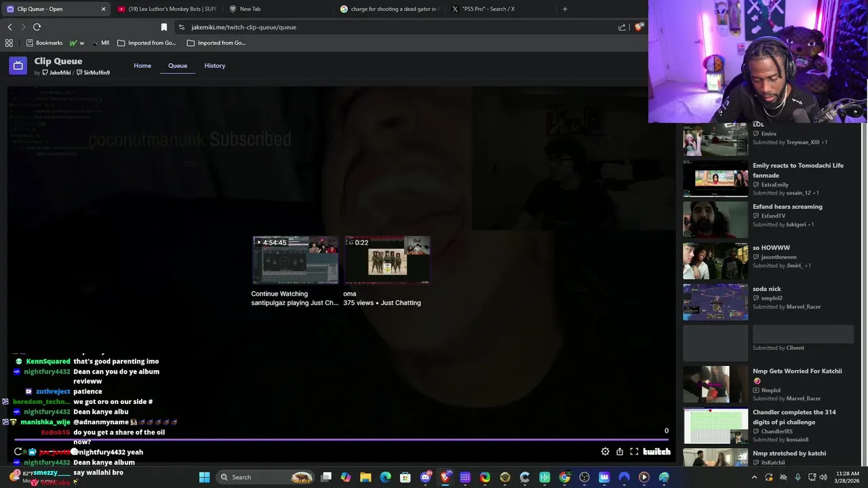Open the Twitch logo link in the player
This screenshot has width=868, height=488.
656,451
